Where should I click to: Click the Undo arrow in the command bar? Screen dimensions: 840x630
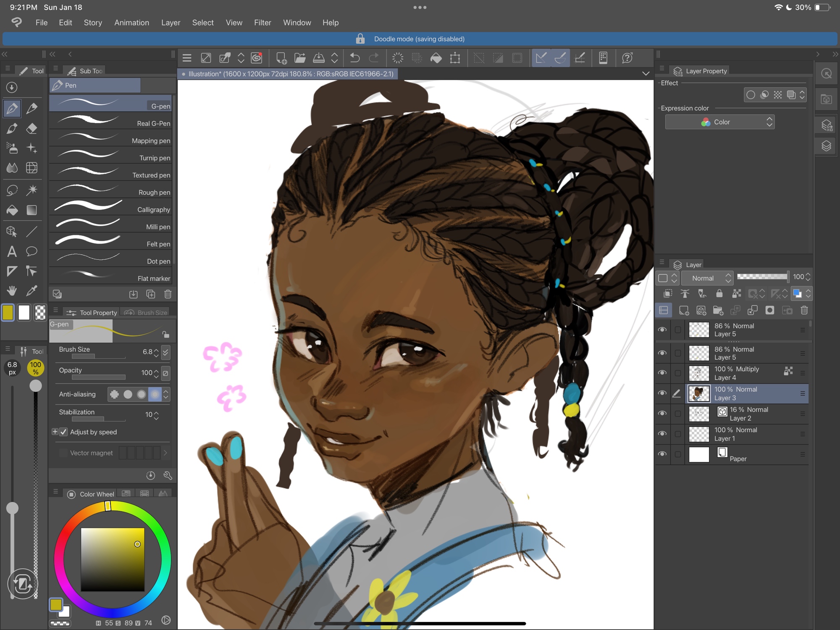point(355,58)
